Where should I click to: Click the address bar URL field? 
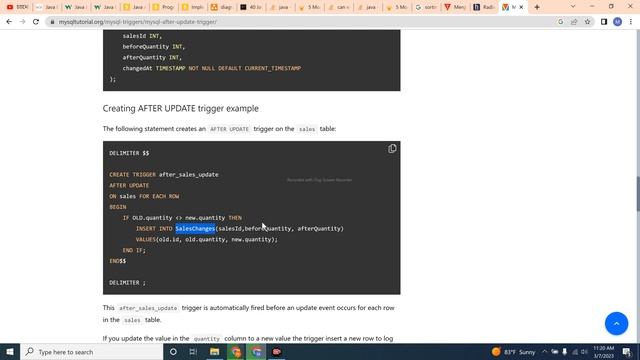tap(302, 22)
